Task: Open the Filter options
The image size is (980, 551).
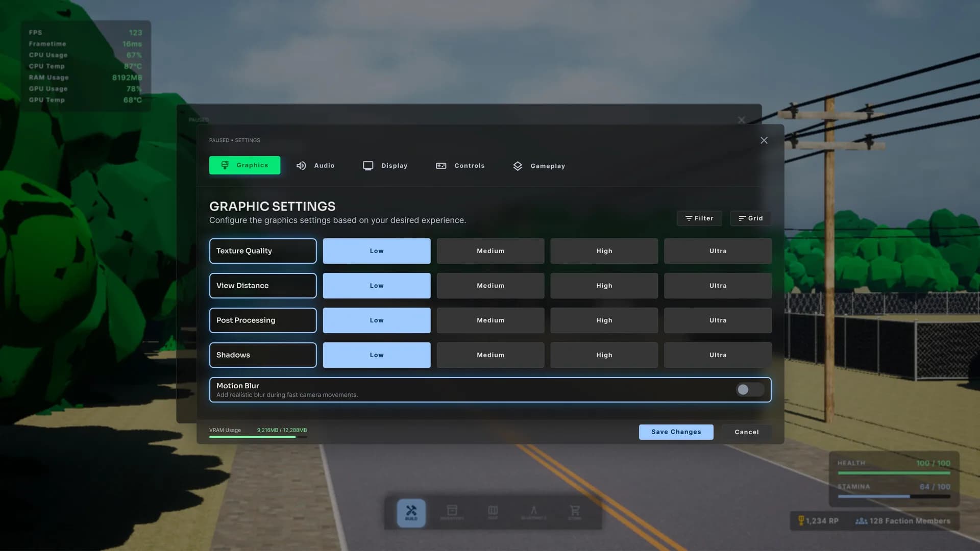Action: [x=699, y=218]
